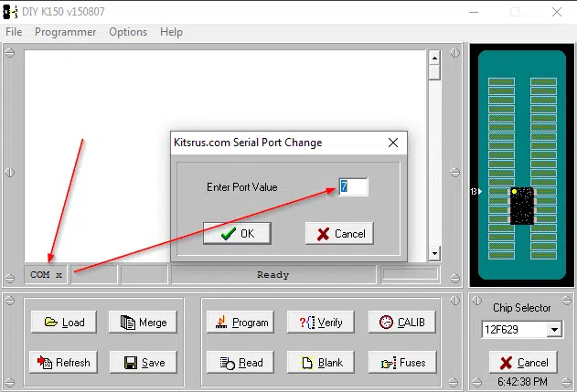This screenshot has height=392, width=577.
Task: Click the scroll down arrow of the text area
Action: coord(434,253)
